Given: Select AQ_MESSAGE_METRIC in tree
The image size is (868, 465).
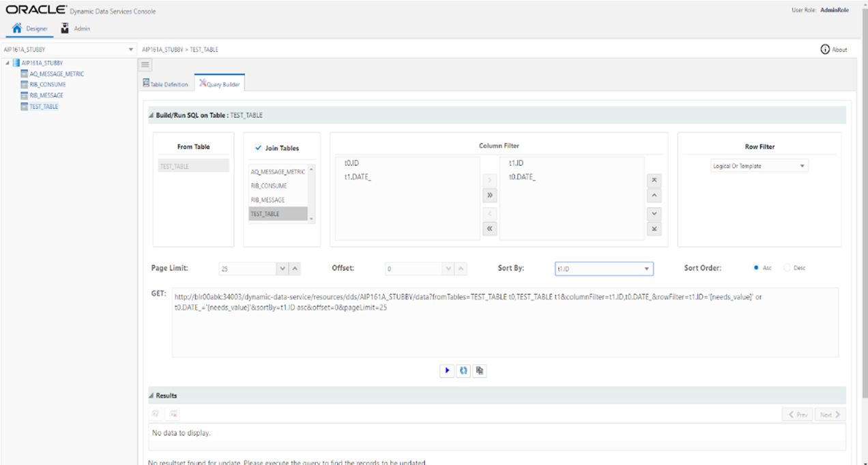Looking at the screenshot, I should coord(57,74).
